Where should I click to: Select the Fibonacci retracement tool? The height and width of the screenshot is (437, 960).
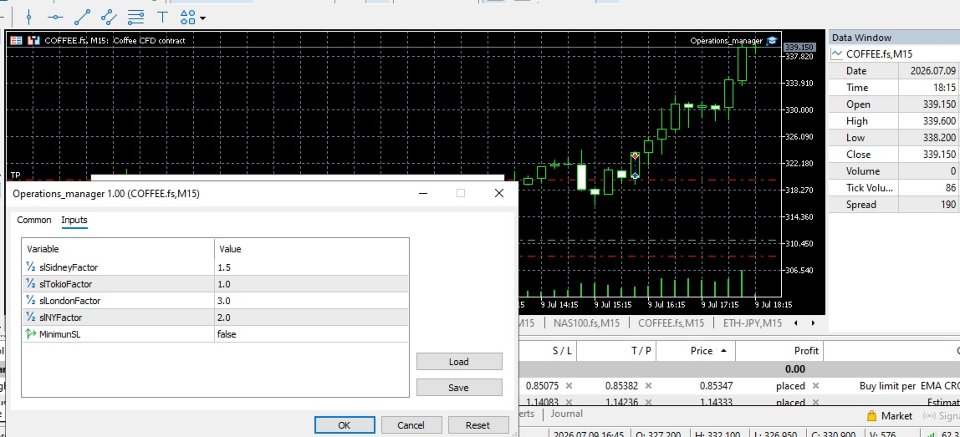[x=136, y=17]
